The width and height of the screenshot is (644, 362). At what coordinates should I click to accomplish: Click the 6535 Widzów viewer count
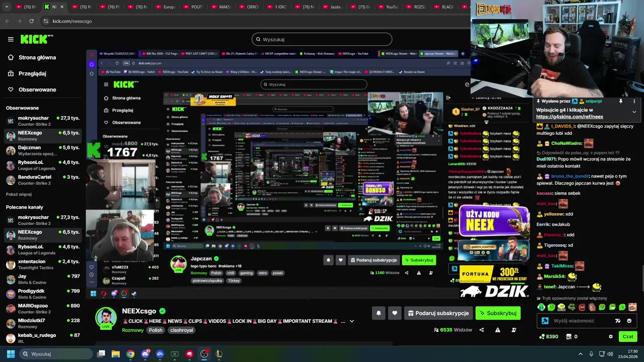pos(453,330)
